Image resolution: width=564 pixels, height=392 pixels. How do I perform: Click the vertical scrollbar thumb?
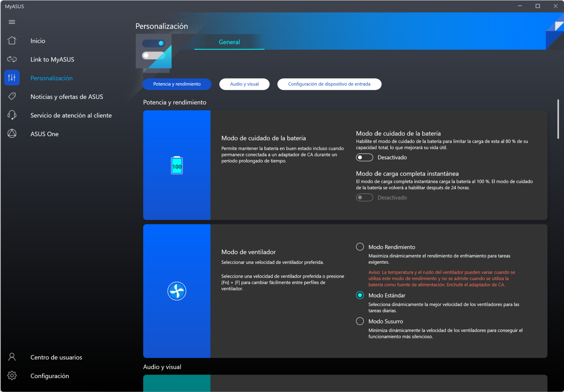pyautogui.click(x=558, y=119)
